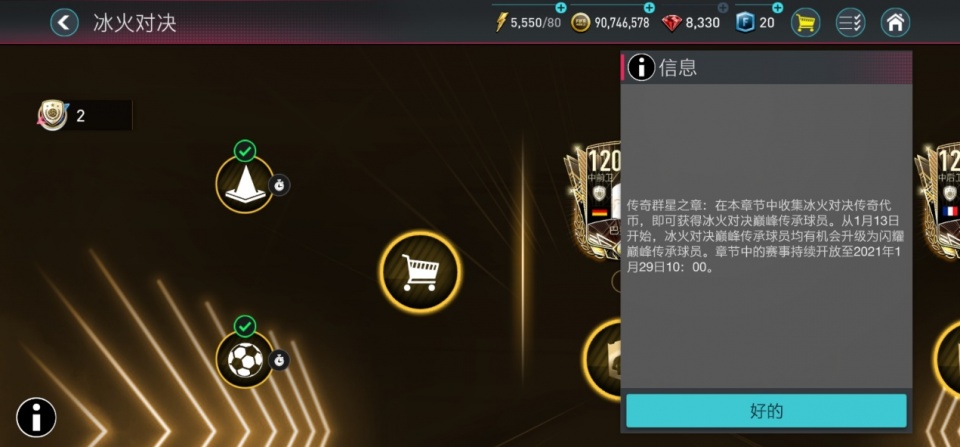The height and width of the screenshot is (447, 960).
Task: Go back using the arrow beside 冰火对决
Action: 64,23
